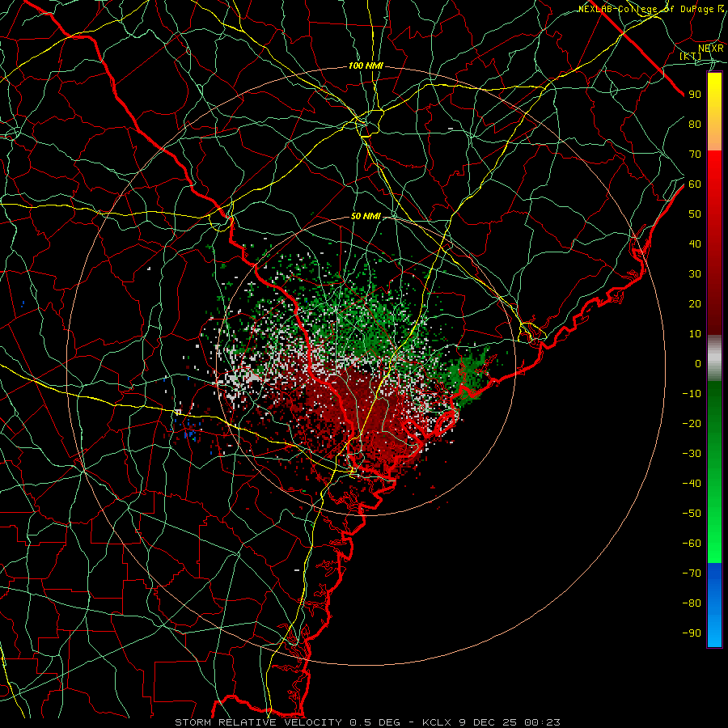Click the 00:23 timestamp in the caption
This screenshot has width=728, height=728.
click(542, 722)
